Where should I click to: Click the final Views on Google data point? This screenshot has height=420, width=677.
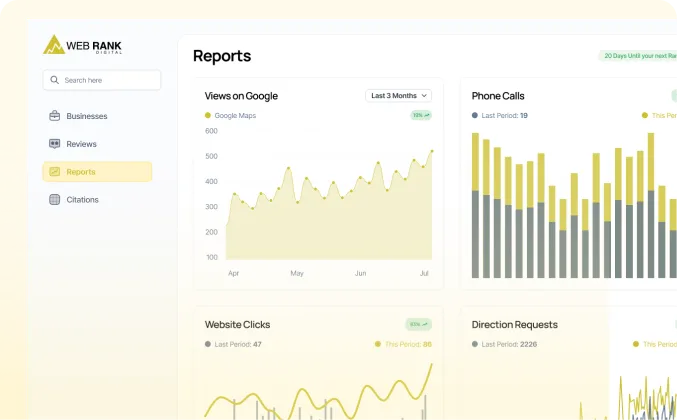[432, 151]
